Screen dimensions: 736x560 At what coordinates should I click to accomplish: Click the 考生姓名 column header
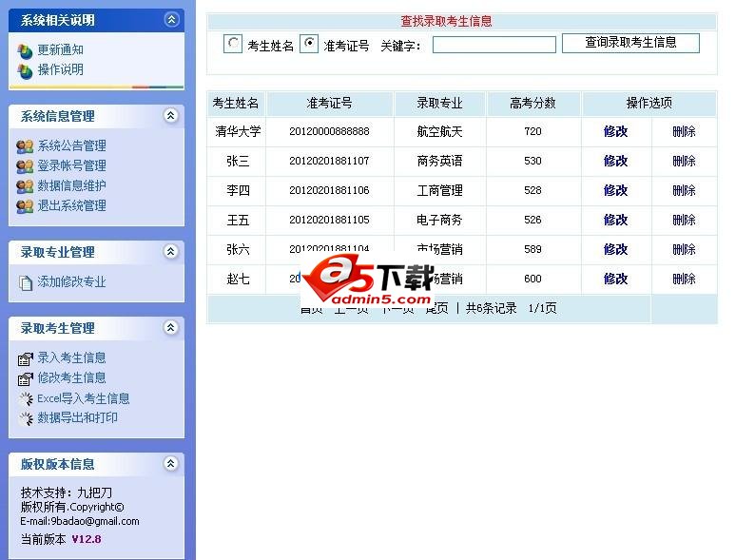tap(236, 104)
